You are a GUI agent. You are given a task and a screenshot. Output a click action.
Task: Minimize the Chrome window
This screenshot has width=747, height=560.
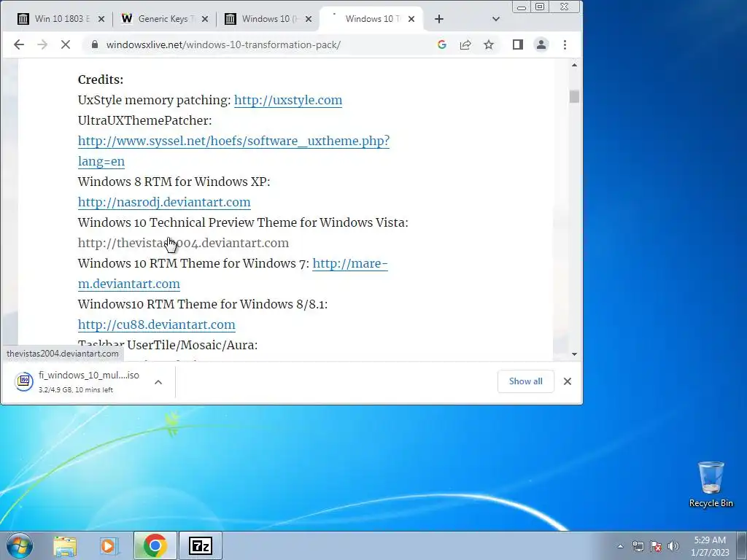pos(522,7)
